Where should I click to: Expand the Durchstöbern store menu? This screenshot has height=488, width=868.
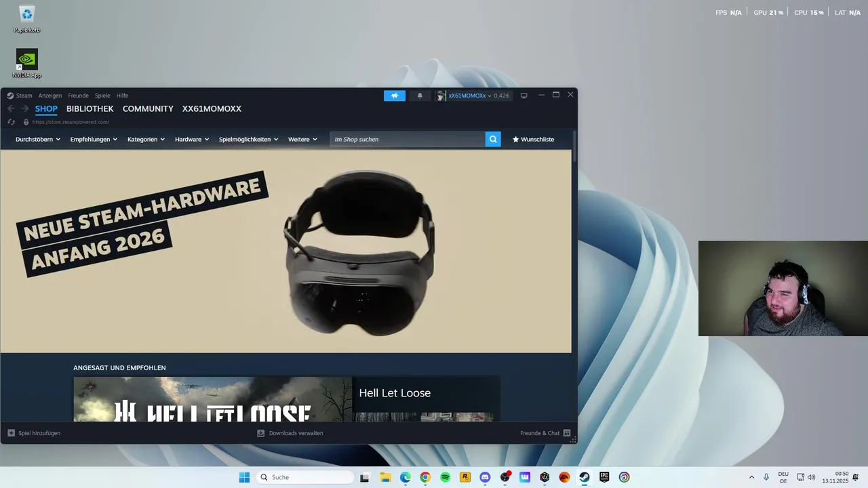pos(38,139)
